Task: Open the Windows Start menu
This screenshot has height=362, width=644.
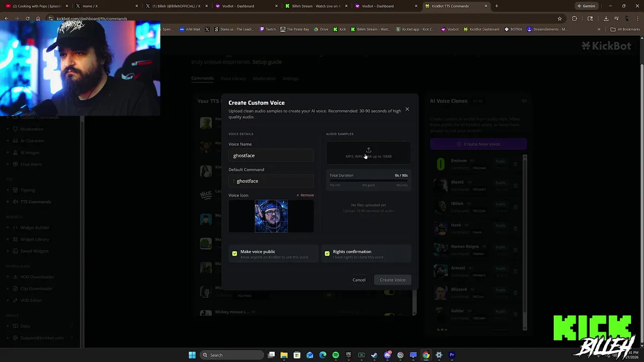Action: (x=192, y=355)
